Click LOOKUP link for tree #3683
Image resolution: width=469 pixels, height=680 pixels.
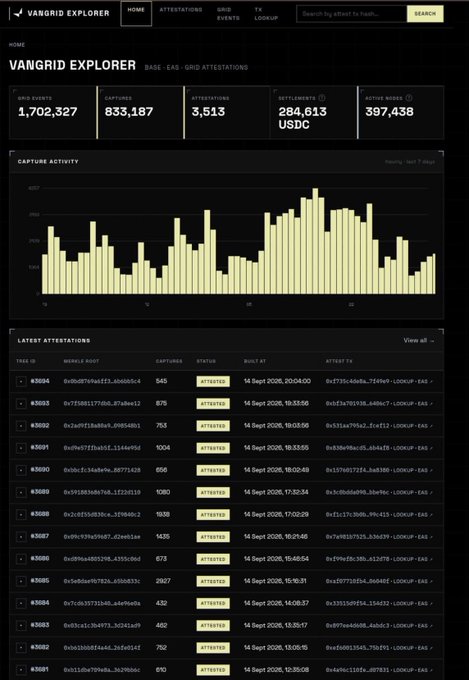[x=403, y=625]
